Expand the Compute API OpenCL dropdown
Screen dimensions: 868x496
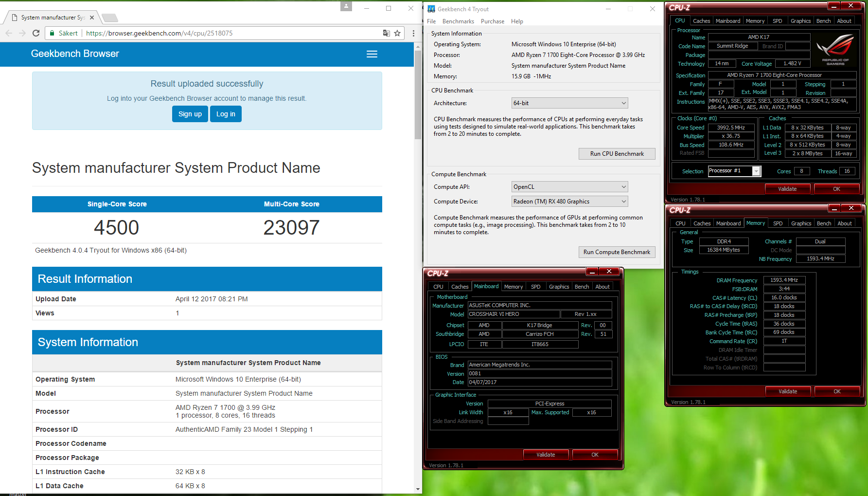point(569,187)
